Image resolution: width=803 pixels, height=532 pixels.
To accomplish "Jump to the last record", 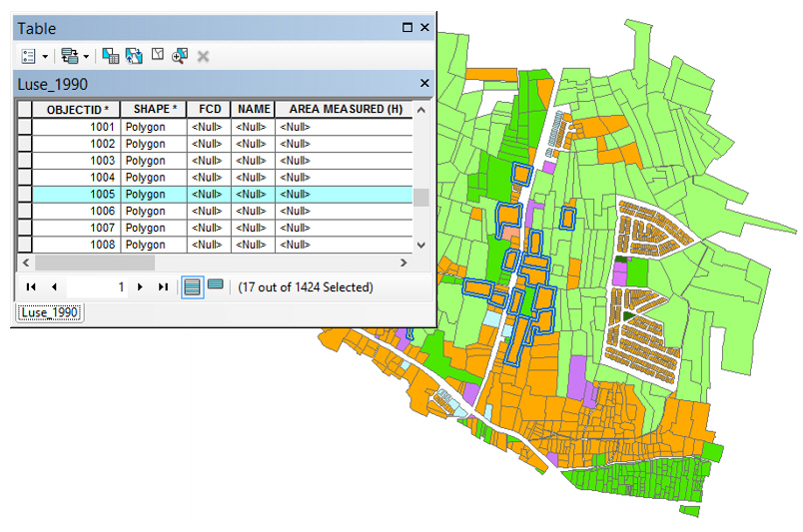I will coord(163,287).
